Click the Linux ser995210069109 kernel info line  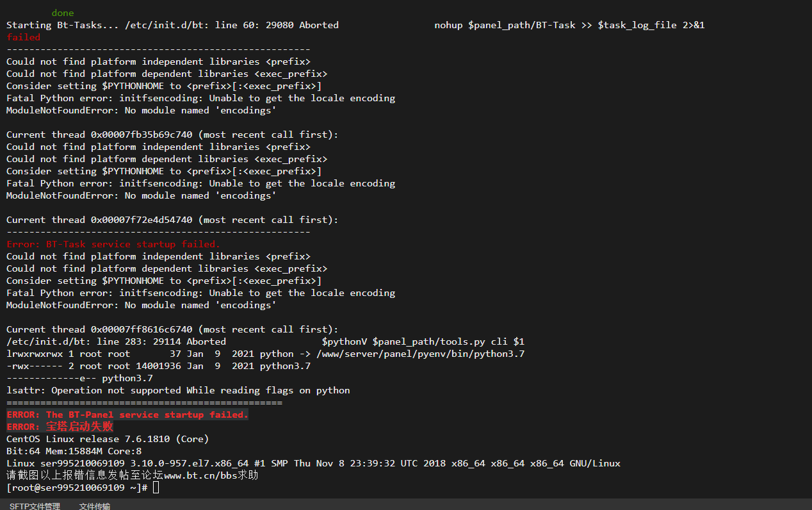(313, 463)
